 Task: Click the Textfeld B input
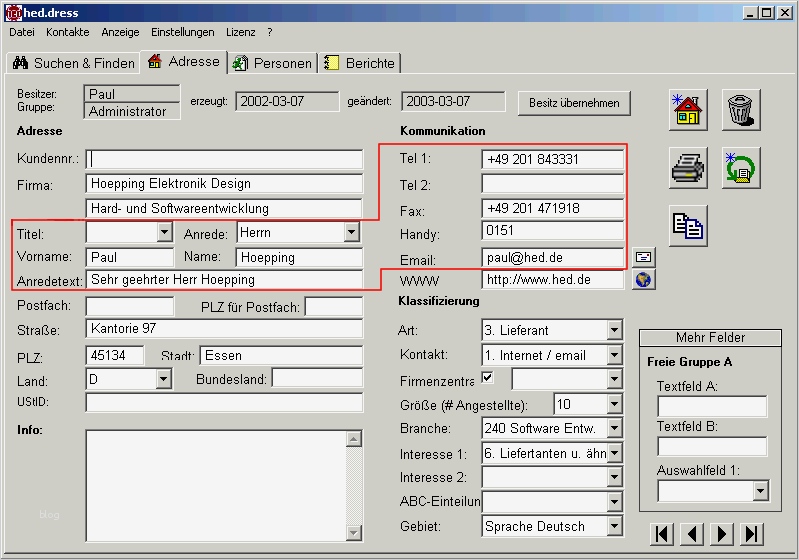[x=712, y=446]
